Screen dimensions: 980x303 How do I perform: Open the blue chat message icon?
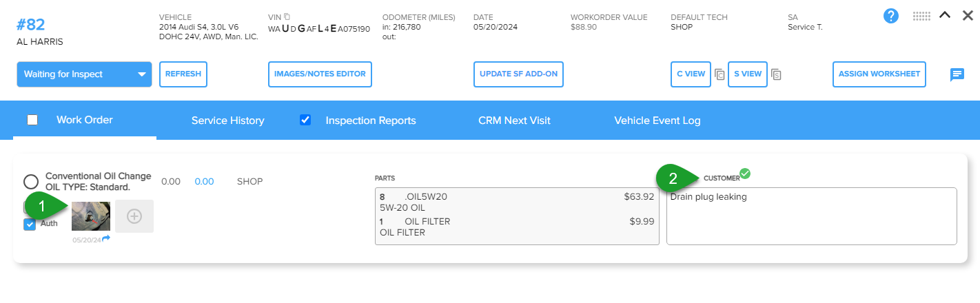pos(957,74)
